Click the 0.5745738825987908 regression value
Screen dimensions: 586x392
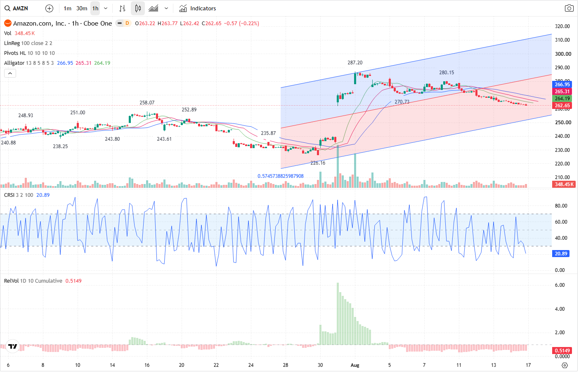281,176
